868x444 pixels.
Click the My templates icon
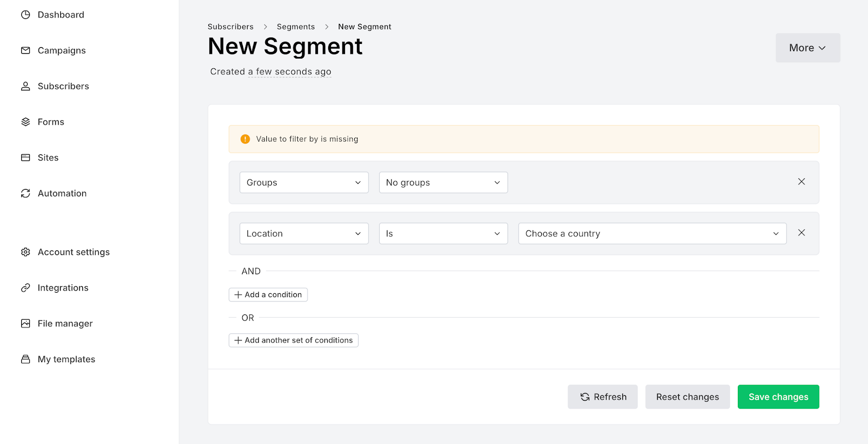pos(25,359)
